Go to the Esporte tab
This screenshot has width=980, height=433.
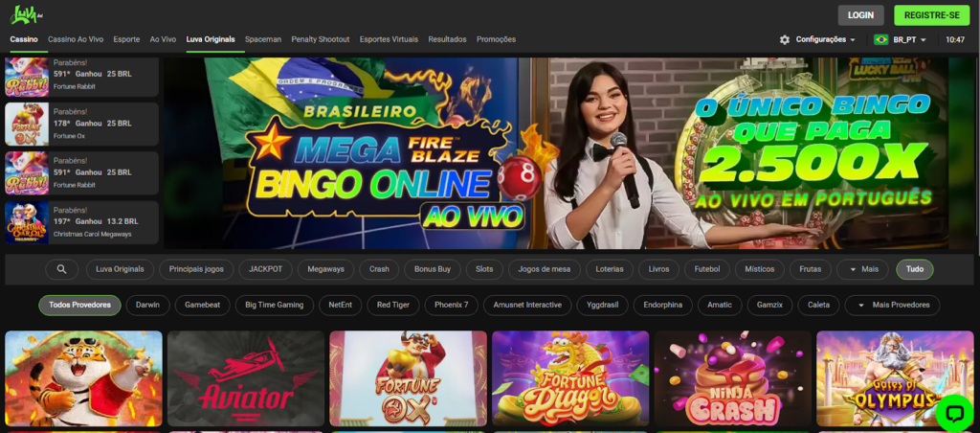coord(126,39)
